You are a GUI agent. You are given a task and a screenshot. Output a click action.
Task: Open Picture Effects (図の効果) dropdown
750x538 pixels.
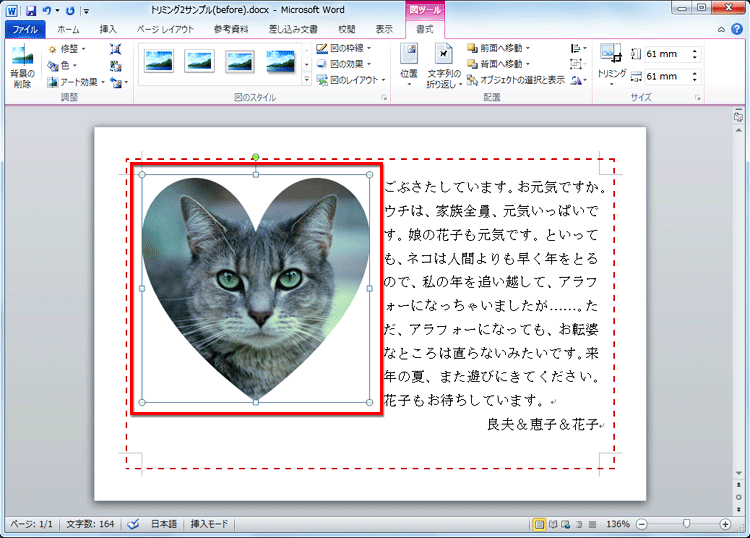pos(344,64)
